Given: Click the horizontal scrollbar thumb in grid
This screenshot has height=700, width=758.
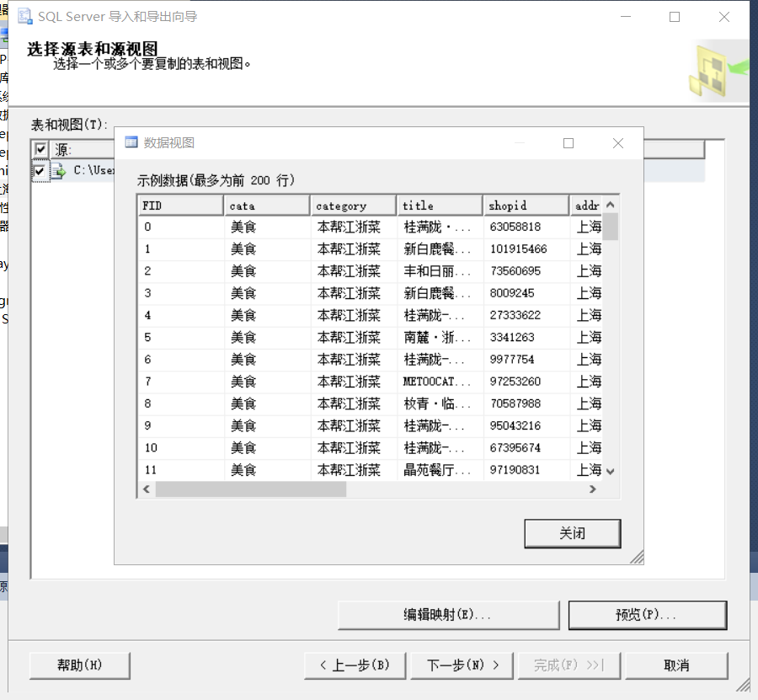Looking at the screenshot, I should [250, 489].
